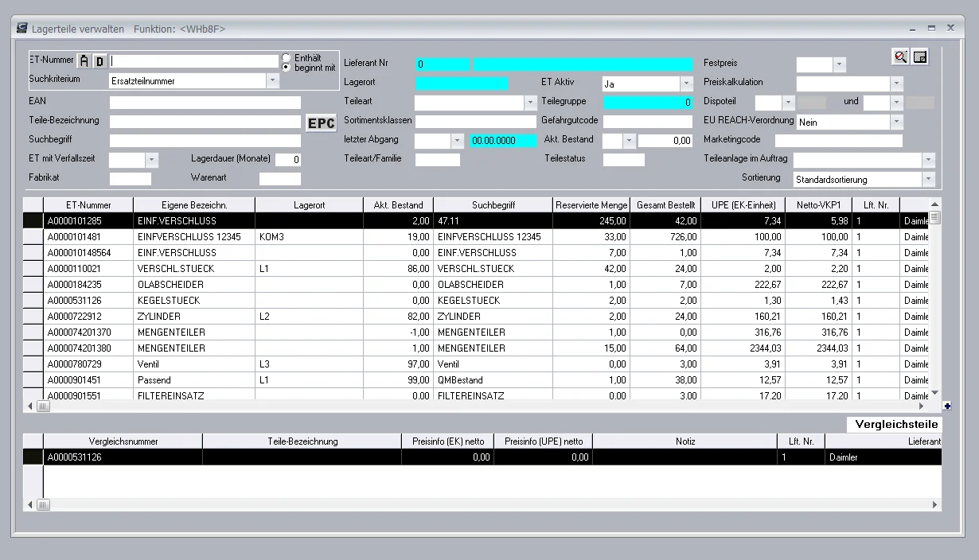Click the Reservierte Menge column header
This screenshot has width=979, height=560.
point(591,205)
